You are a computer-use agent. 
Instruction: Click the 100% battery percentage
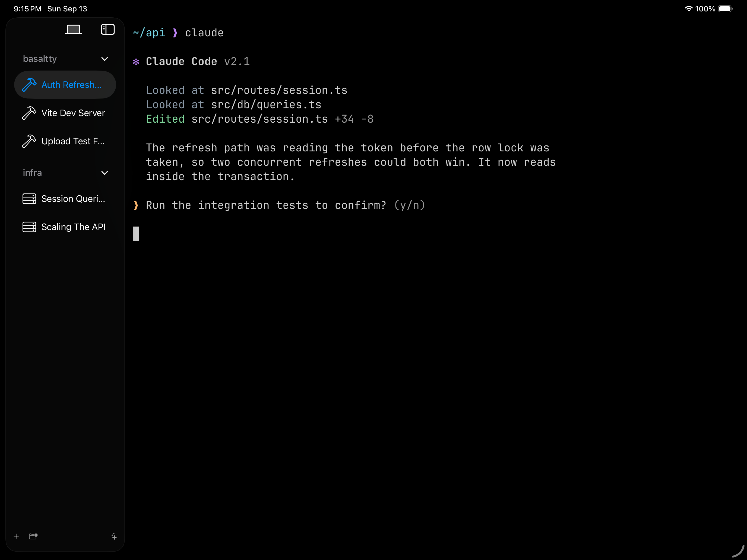pyautogui.click(x=705, y=9)
